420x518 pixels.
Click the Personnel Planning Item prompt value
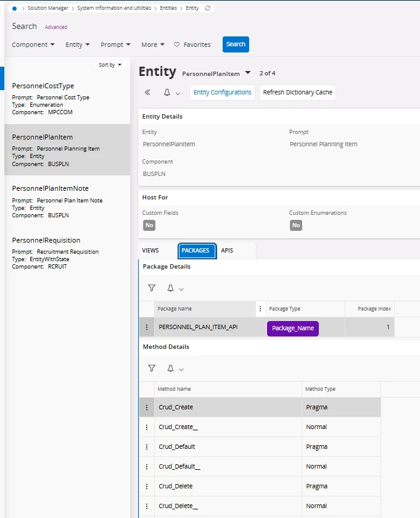[x=323, y=144]
